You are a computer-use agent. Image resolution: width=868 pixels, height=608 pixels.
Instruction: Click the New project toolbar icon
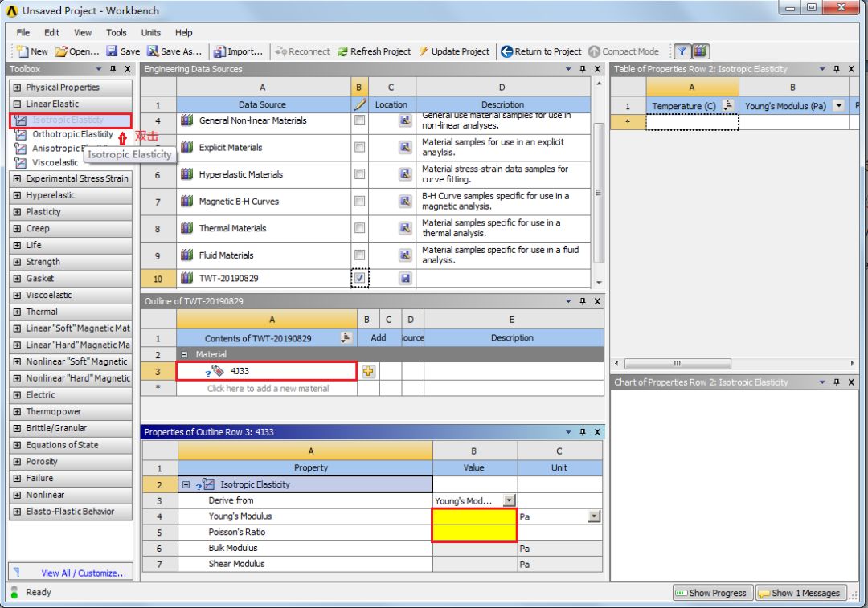coord(23,51)
